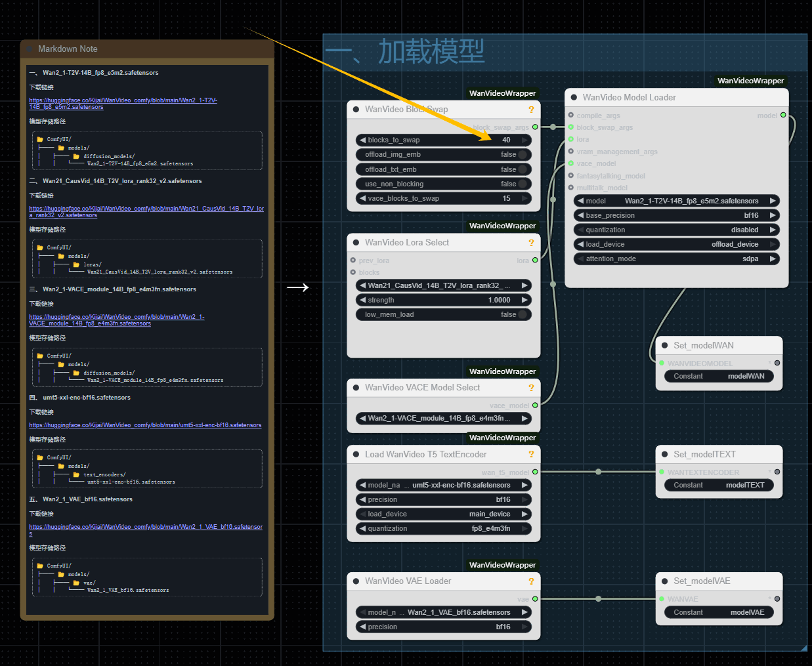
Task: Click the help icon on WanVideo Lora Select
Action: pyautogui.click(x=531, y=243)
